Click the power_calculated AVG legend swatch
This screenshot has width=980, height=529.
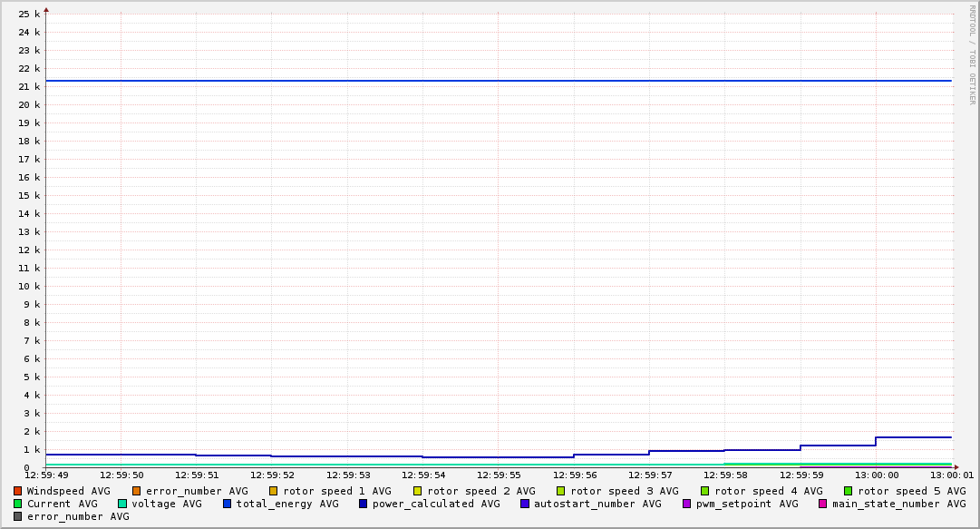[x=364, y=504]
